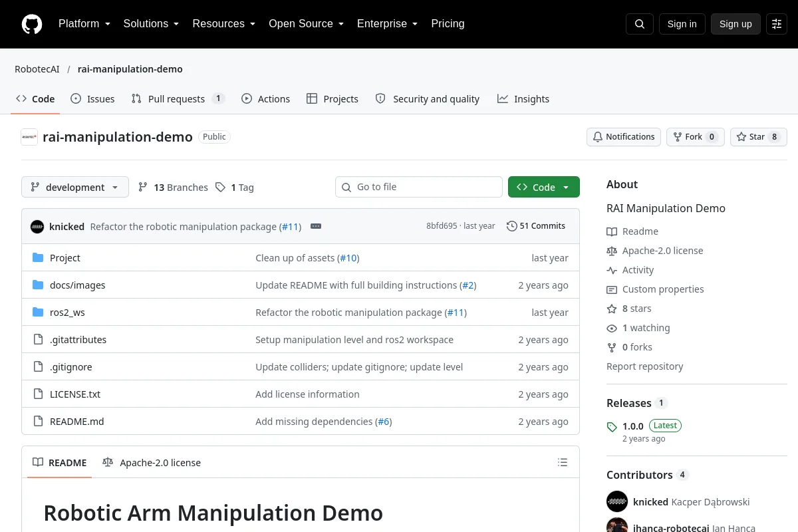Click the README.md file icon
Screen dimensions: 798x532
pos(38,422)
